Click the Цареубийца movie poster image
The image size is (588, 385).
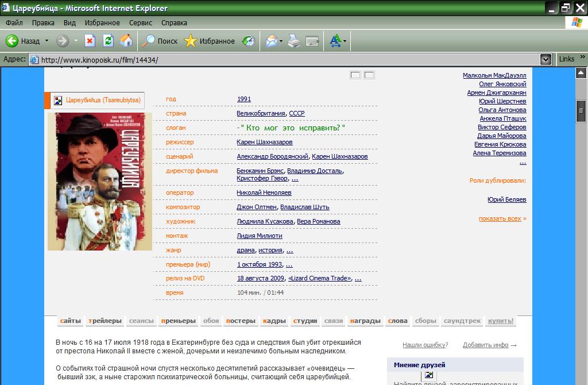[100, 182]
